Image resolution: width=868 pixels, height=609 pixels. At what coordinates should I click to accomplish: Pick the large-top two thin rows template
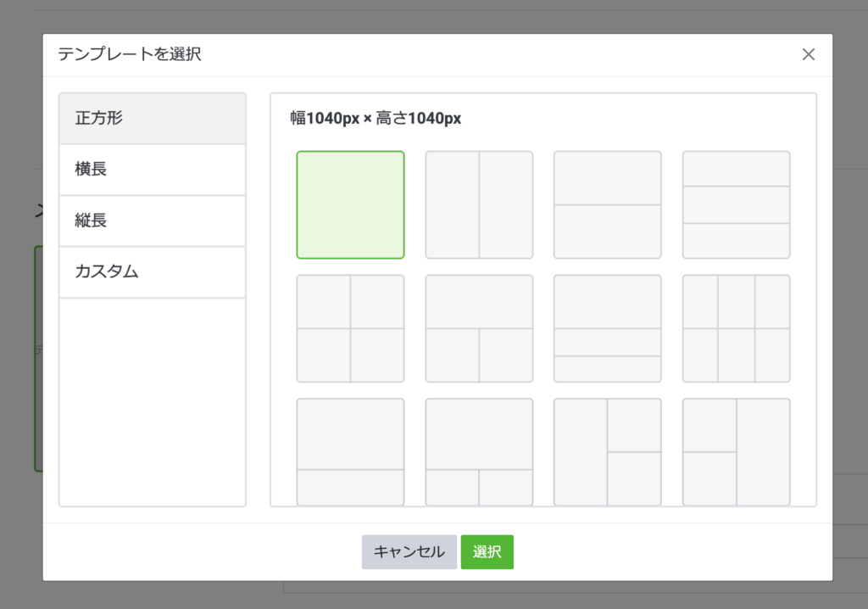607,328
